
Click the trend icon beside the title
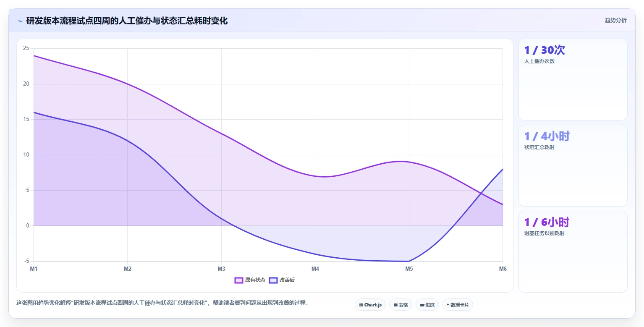pyautogui.click(x=20, y=21)
